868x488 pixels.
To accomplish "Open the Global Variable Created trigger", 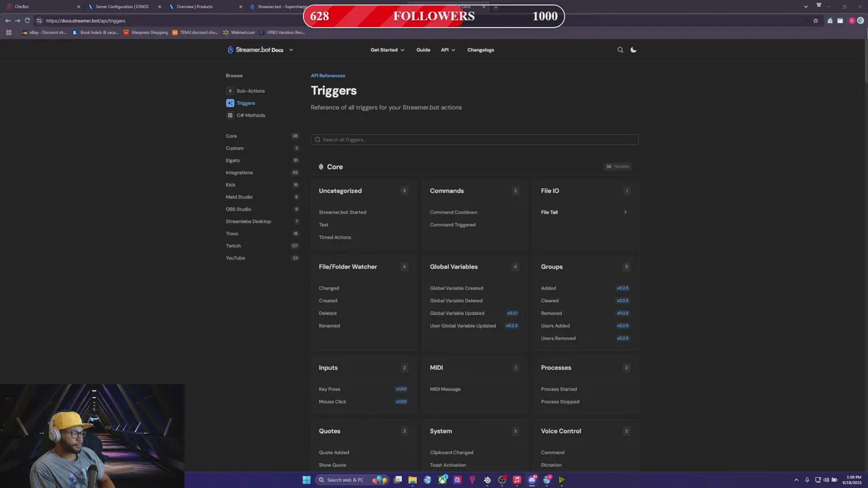I will click(456, 288).
